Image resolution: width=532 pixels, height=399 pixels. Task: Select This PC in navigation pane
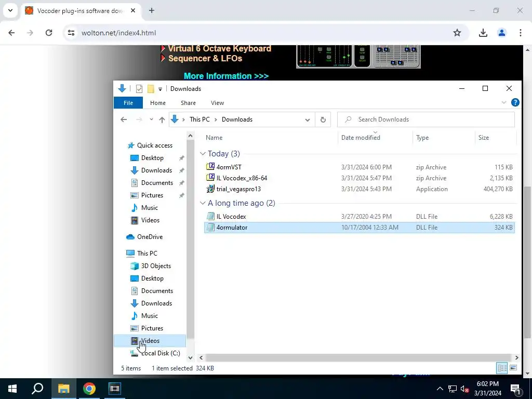(147, 253)
